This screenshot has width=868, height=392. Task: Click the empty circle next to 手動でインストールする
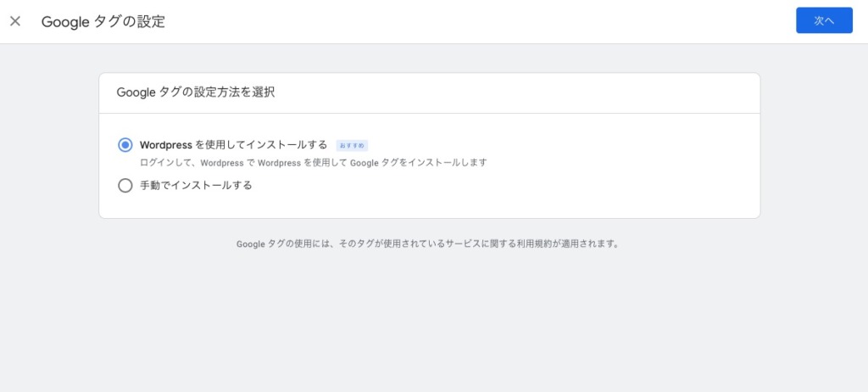coord(125,185)
